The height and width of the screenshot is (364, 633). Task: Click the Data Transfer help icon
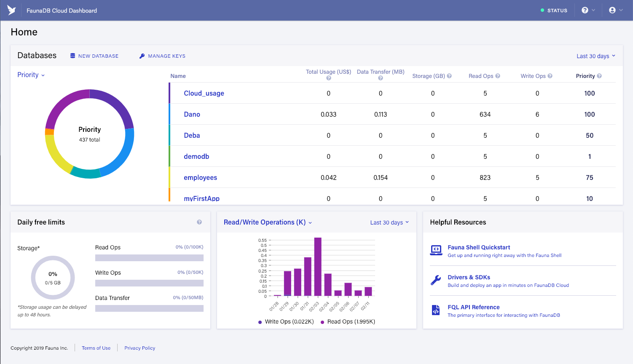click(x=381, y=78)
